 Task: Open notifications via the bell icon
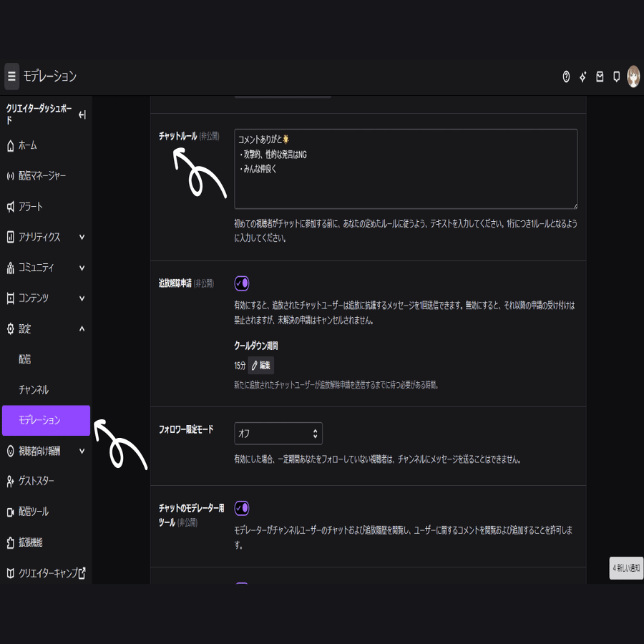pos(616,76)
